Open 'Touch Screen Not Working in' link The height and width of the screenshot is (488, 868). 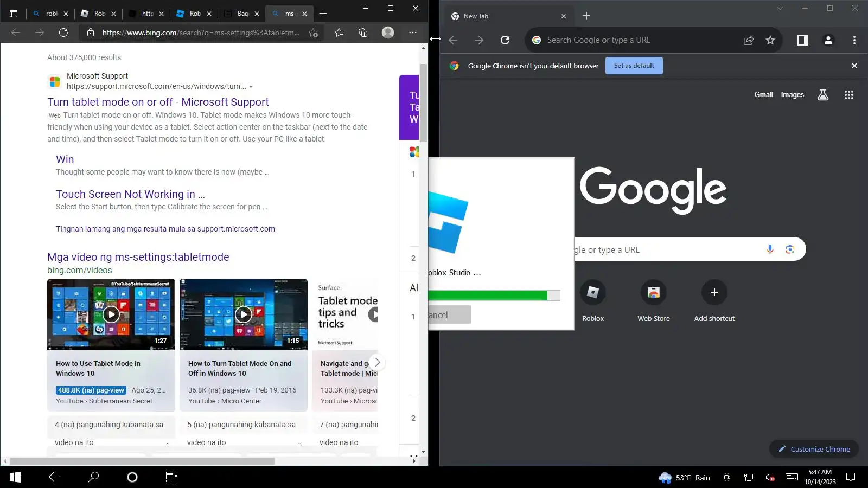click(130, 194)
